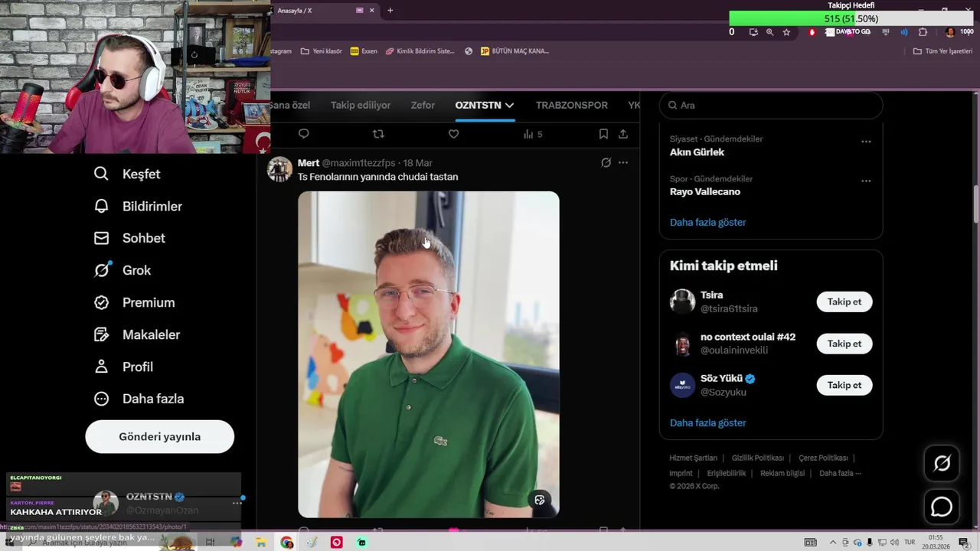Image resolution: width=980 pixels, height=551 pixels.
Task: Click the zoom magnifier in address bar
Action: (769, 32)
